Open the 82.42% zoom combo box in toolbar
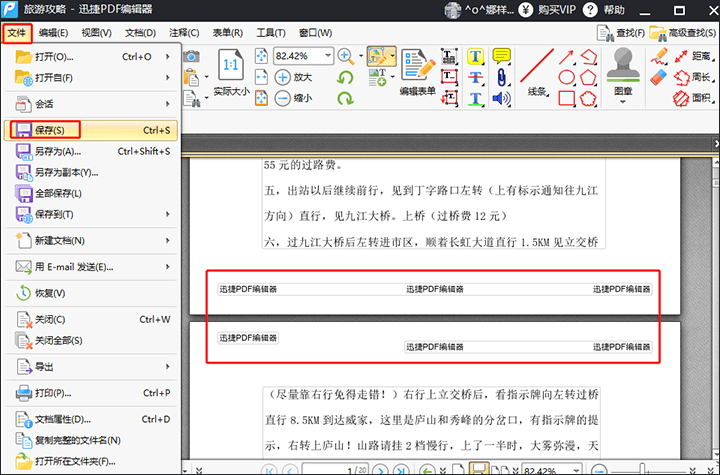The width and height of the screenshot is (720, 475). tap(303, 56)
